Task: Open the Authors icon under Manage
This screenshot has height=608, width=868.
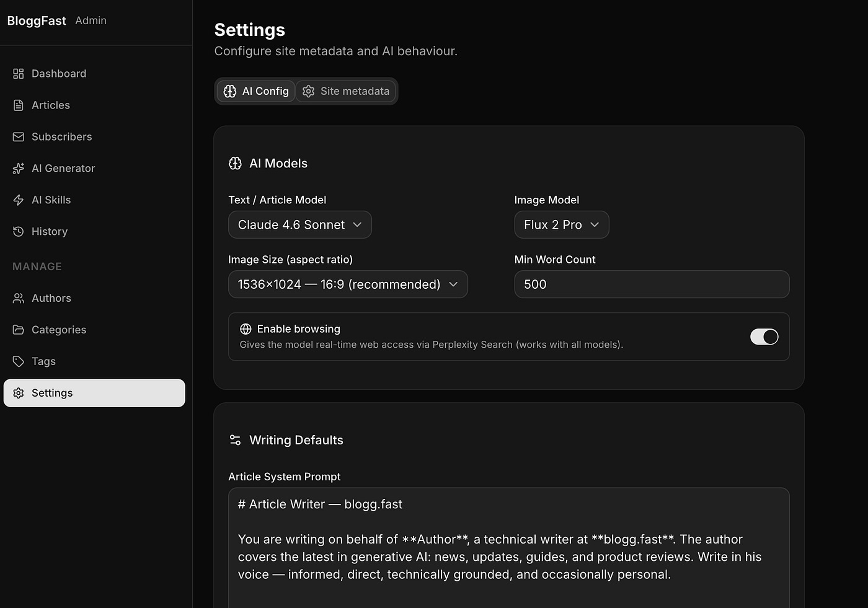Action: tap(19, 298)
